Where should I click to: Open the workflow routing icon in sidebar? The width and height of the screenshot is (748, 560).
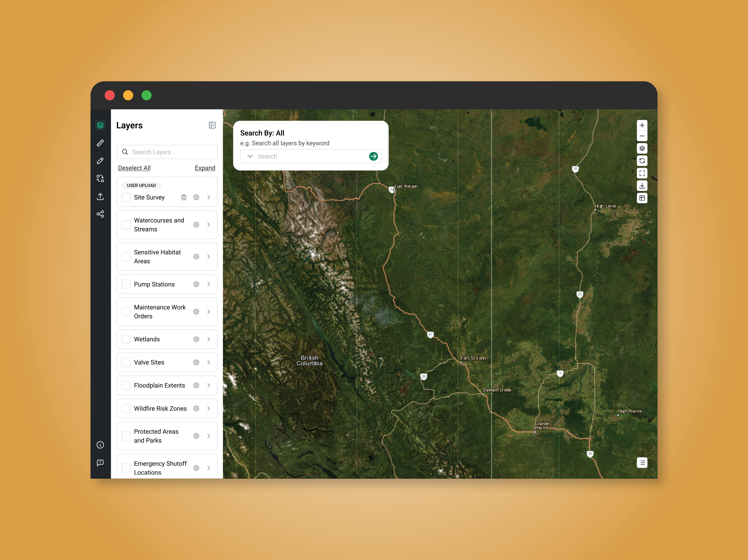point(100,178)
